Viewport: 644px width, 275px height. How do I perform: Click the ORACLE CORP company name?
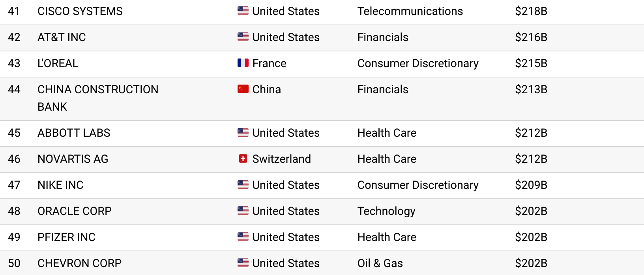click(x=75, y=211)
